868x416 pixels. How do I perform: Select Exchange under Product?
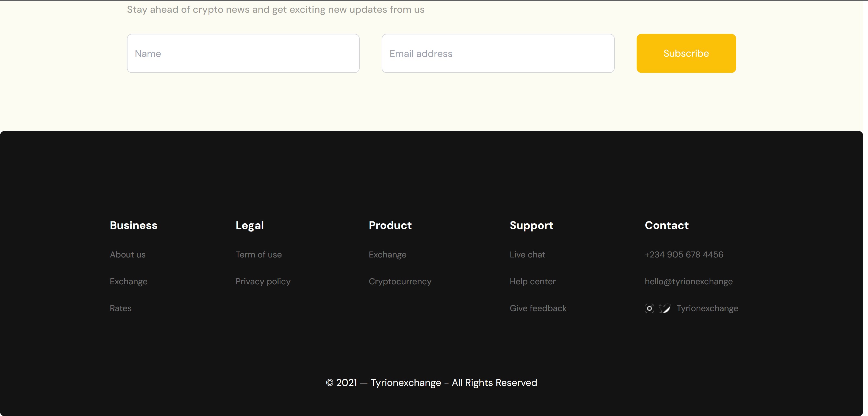[x=388, y=255]
